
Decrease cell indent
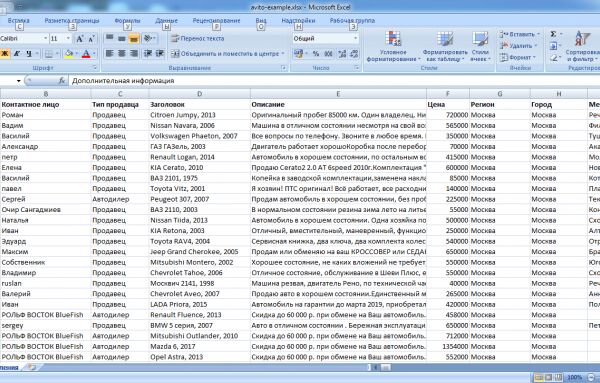click(x=148, y=54)
